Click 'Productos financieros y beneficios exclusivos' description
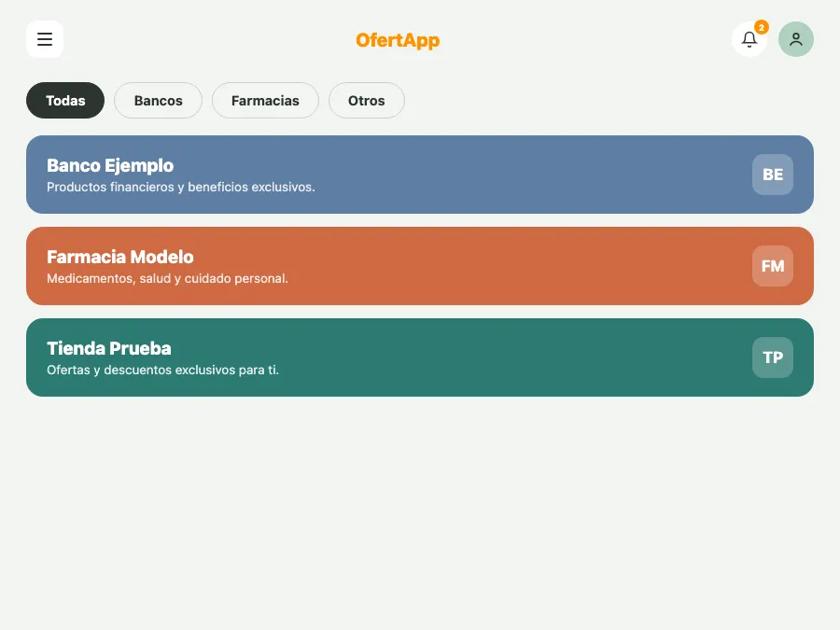This screenshot has width=840, height=630. click(180, 187)
